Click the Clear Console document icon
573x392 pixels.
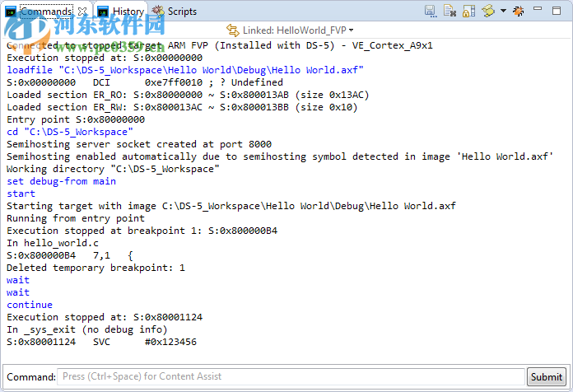pos(450,11)
